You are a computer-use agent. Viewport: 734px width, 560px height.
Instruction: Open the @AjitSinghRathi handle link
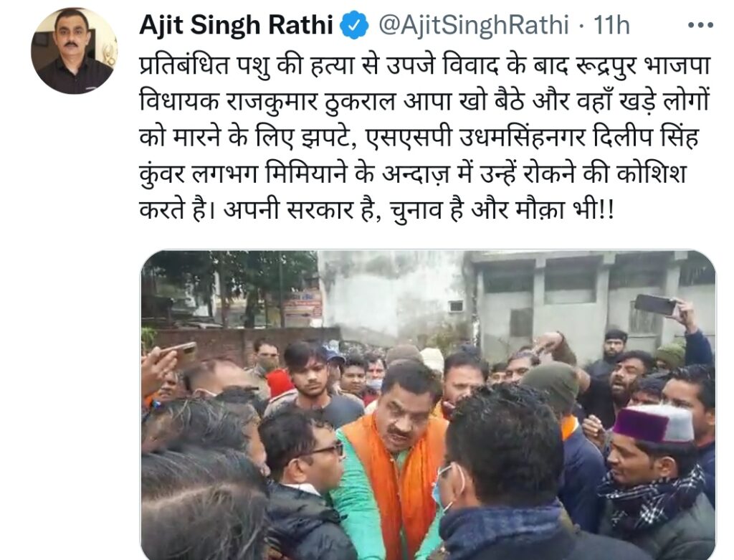click(x=473, y=25)
